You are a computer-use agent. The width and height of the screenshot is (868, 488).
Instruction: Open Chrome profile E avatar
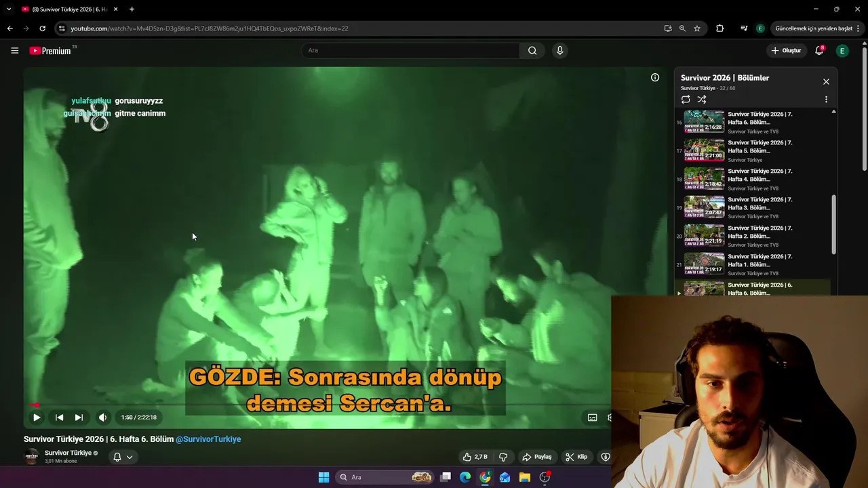[x=760, y=28]
